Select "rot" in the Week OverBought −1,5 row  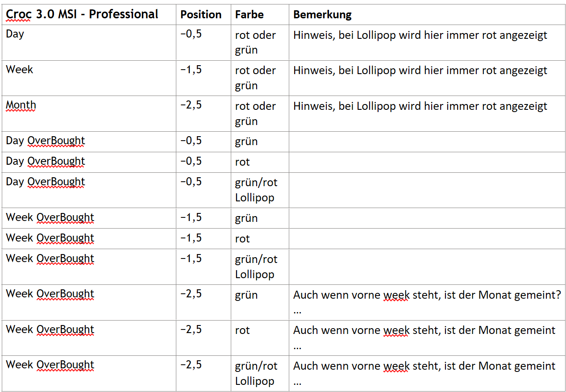[242, 239]
